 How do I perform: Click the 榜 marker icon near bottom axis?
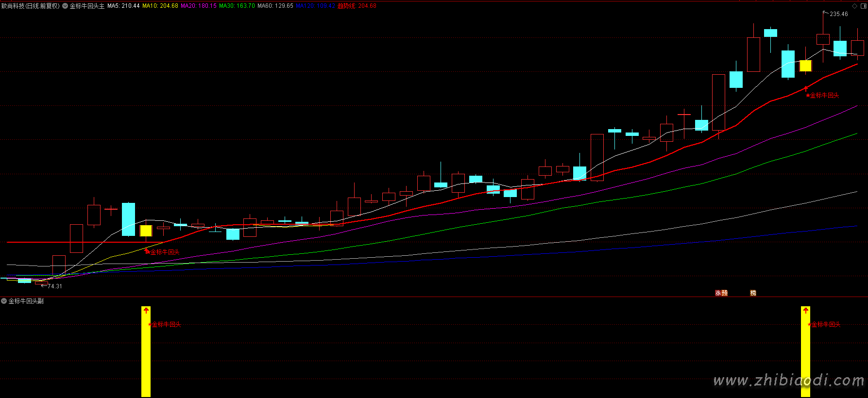click(x=753, y=293)
